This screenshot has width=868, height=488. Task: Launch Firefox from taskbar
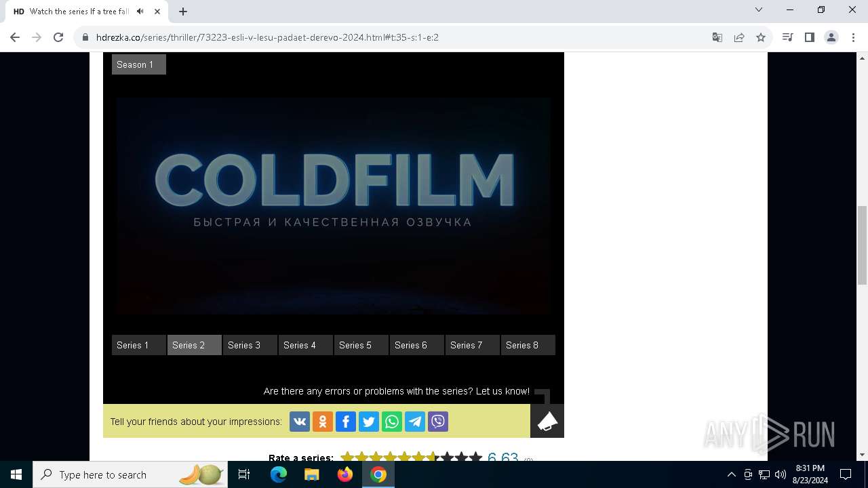345,474
